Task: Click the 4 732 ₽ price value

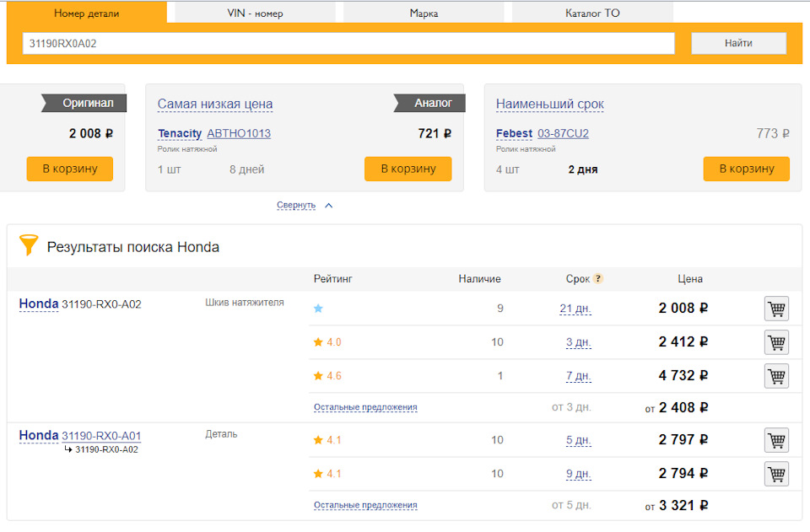Action: click(x=683, y=376)
